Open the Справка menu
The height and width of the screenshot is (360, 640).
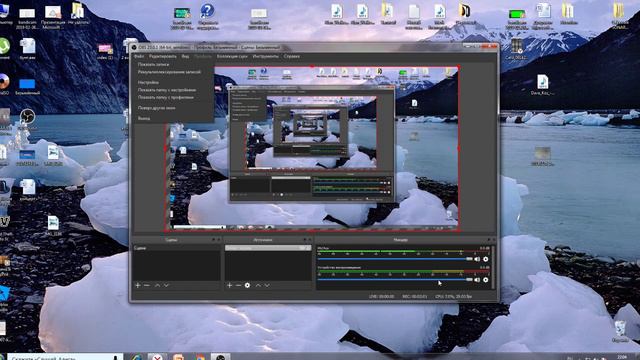click(x=291, y=56)
